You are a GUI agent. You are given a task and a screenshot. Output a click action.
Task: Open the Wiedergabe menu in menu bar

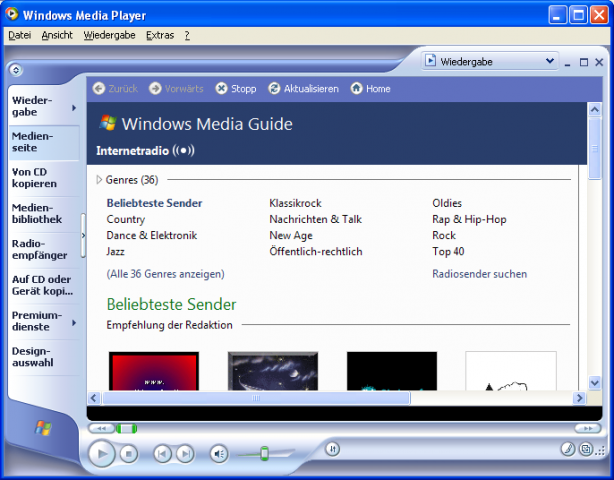[x=109, y=35]
